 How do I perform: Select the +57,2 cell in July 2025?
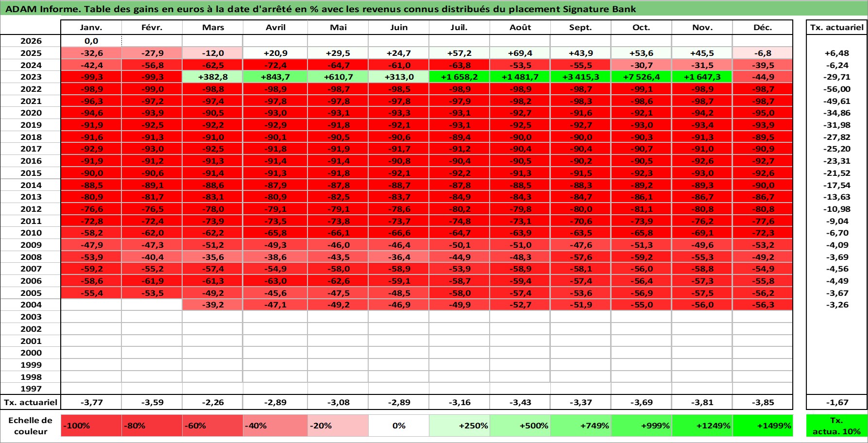coord(460,53)
